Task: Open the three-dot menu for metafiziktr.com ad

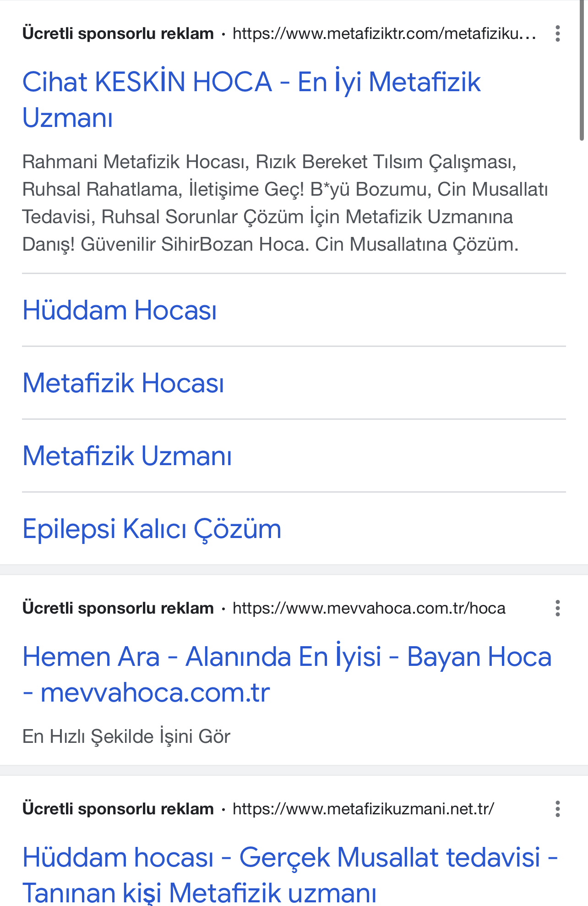Action: (x=557, y=33)
